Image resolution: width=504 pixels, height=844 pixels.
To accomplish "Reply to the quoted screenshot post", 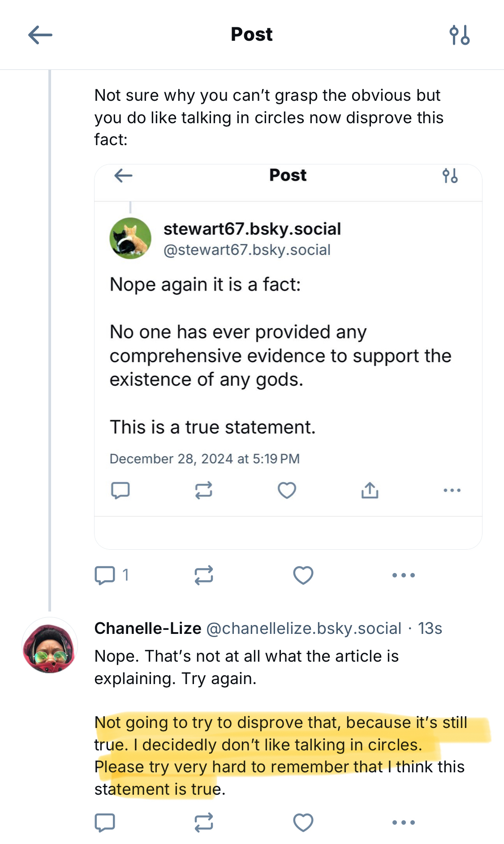I will pos(105,575).
